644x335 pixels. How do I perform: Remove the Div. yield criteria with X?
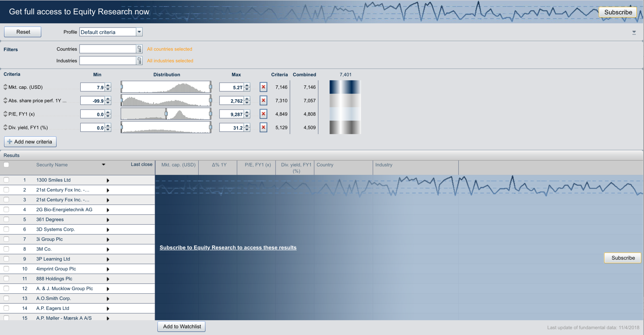263,127
